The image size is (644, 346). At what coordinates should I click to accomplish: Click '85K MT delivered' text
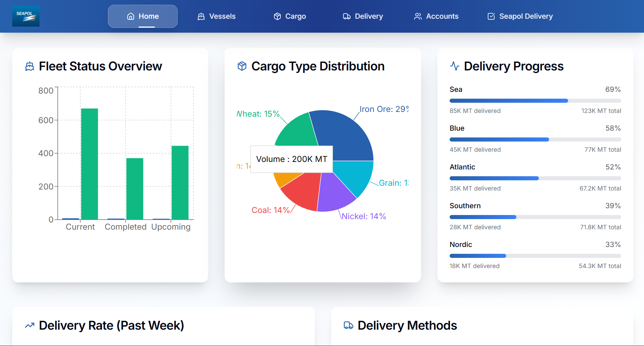coord(475,111)
